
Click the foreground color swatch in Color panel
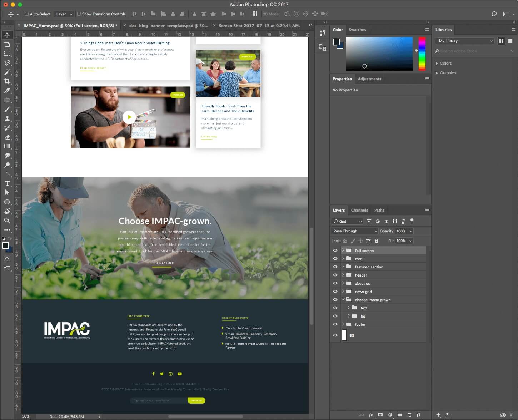(x=337, y=42)
